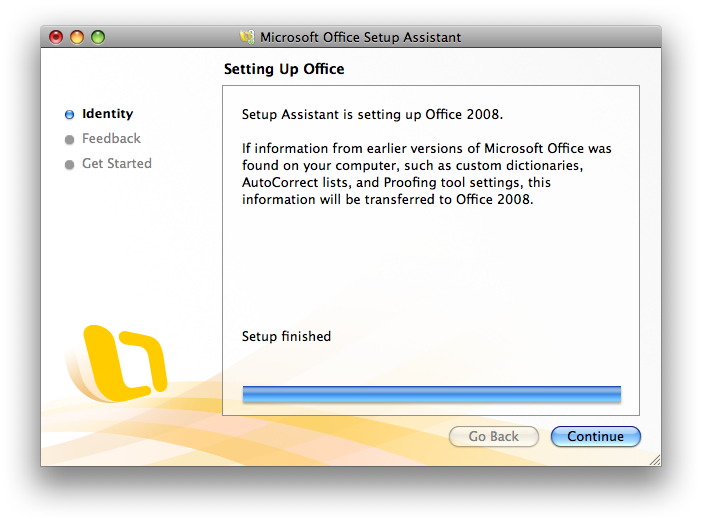The image size is (702, 522).
Task: Click the Continue button
Action: [x=595, y=436]
